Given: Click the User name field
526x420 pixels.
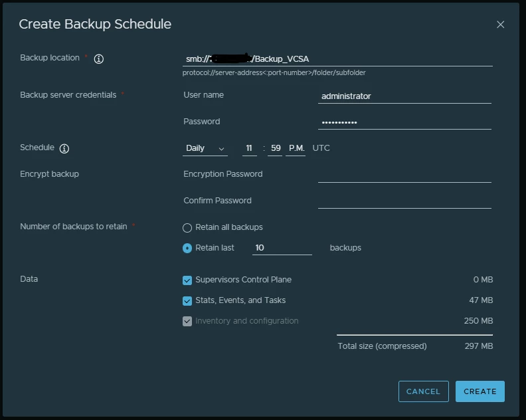Looking at the screenshot, I should 404,96.
